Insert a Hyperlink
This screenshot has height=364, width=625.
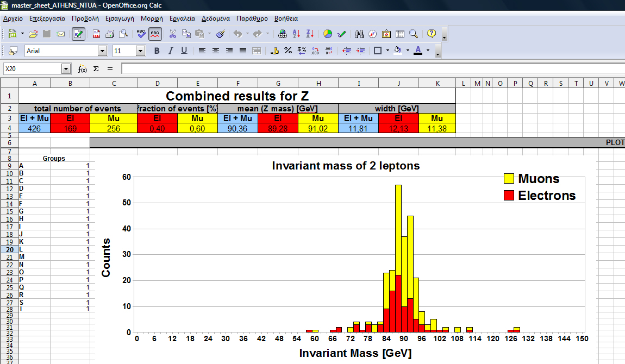tap(283, 34)
